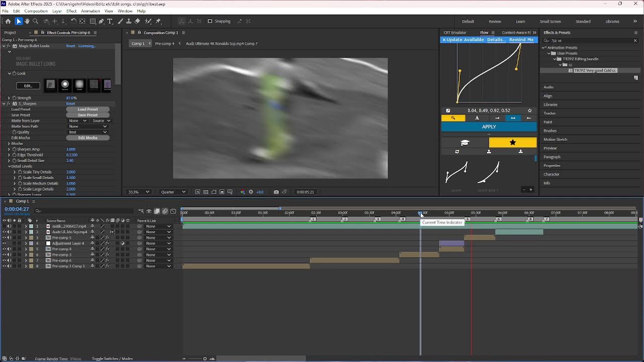This screenshot has width=644, height=362.
Task: Click the blue APPLY button in Flow
Action: pyautogui.click(x=489, y=127)
